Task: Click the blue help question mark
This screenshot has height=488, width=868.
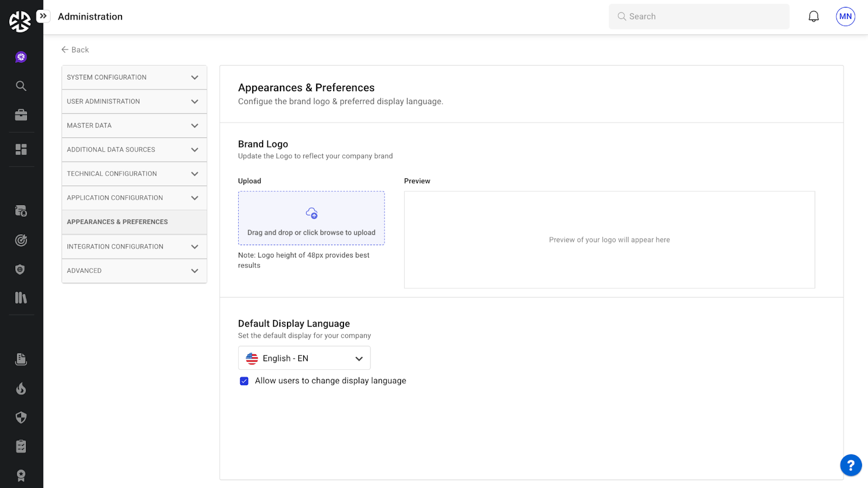Action: [851, 465]
